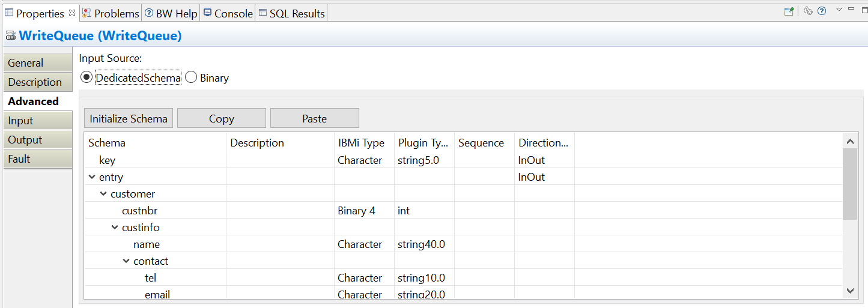Select the DedicatedSchema radio button
Screen dimensions: 868x308
pos(86,77)
